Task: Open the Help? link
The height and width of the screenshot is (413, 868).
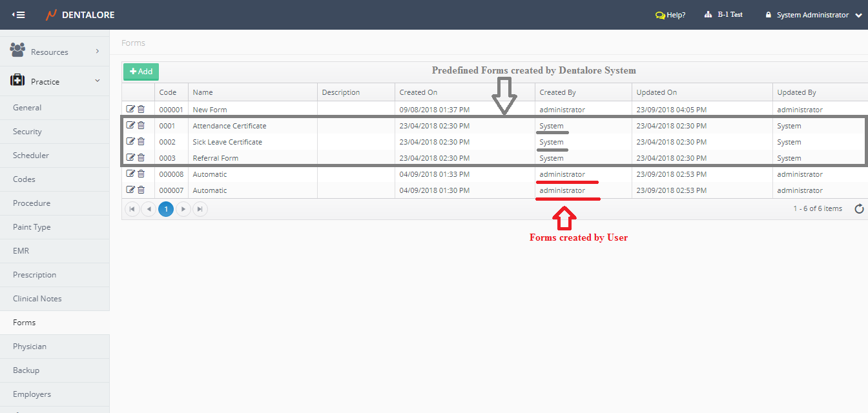Action: [670, 15]
